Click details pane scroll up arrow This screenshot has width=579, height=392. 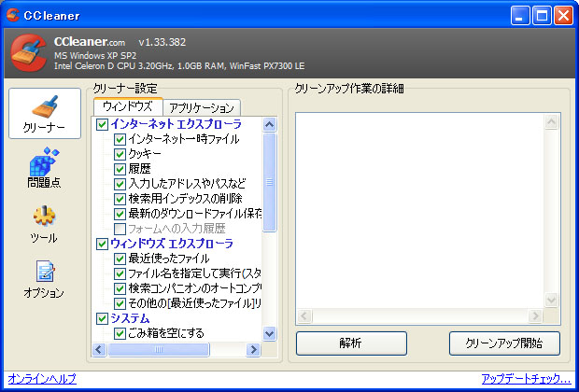coord(551,122)
